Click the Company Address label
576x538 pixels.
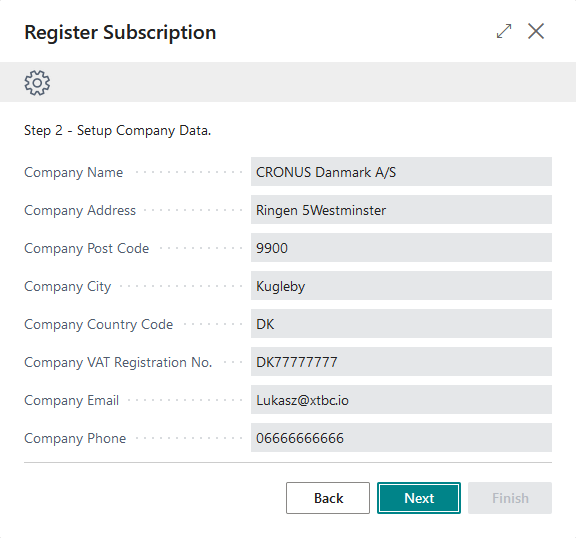coord(80,210)
